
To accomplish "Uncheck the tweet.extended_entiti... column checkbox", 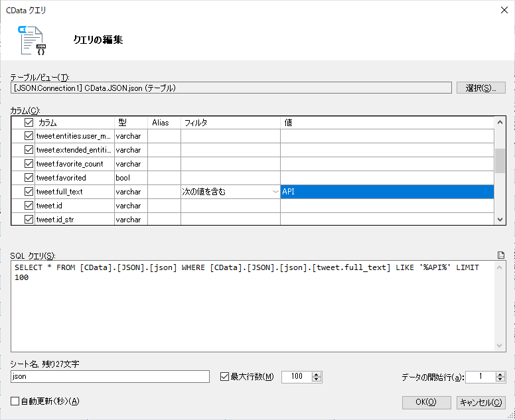I will point(29,150).
